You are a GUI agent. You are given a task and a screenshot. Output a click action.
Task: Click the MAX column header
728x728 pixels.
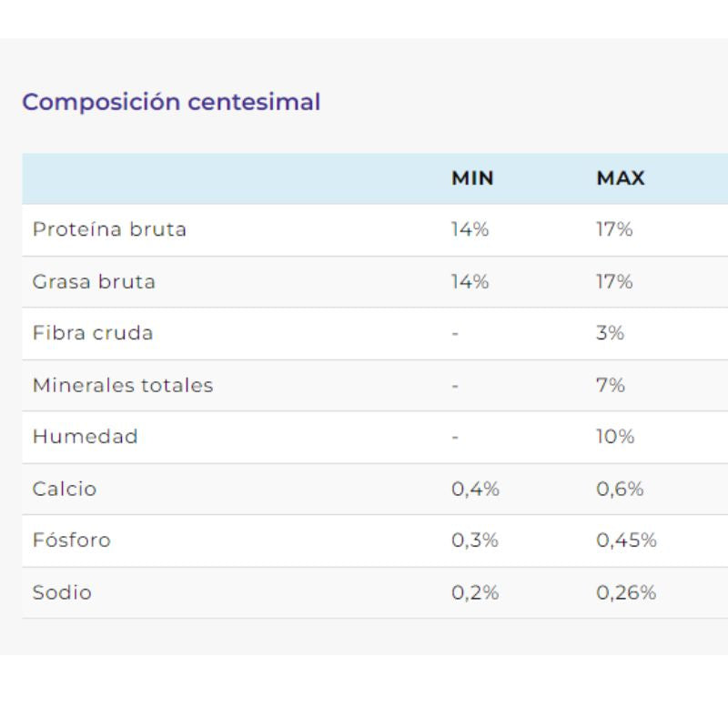pyautogui.click(x=621, y=178)
